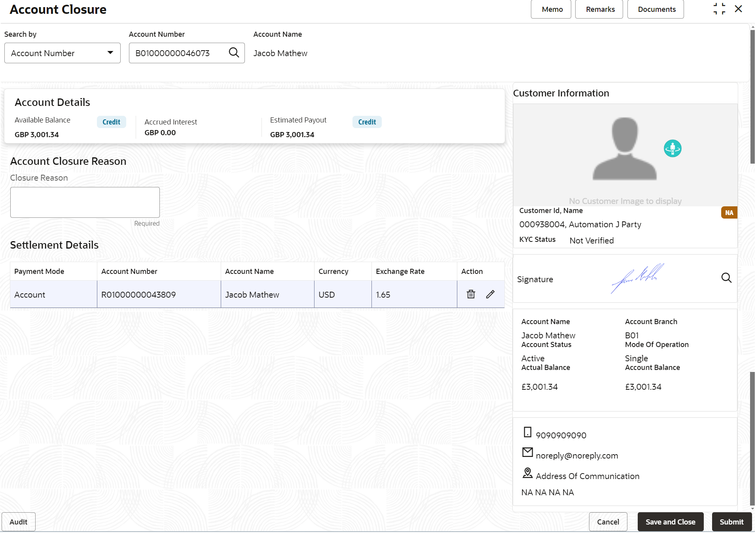Click the orange NA badge

tap(729, 213)
